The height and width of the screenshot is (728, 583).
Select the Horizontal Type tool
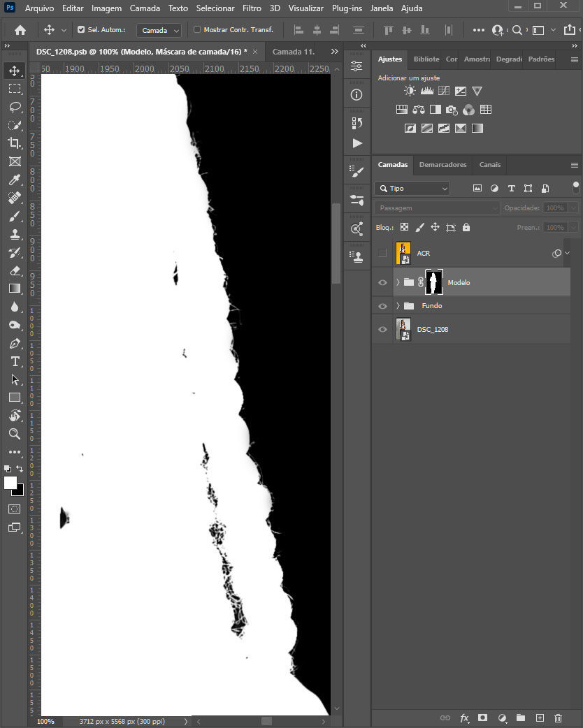point(15,361)
